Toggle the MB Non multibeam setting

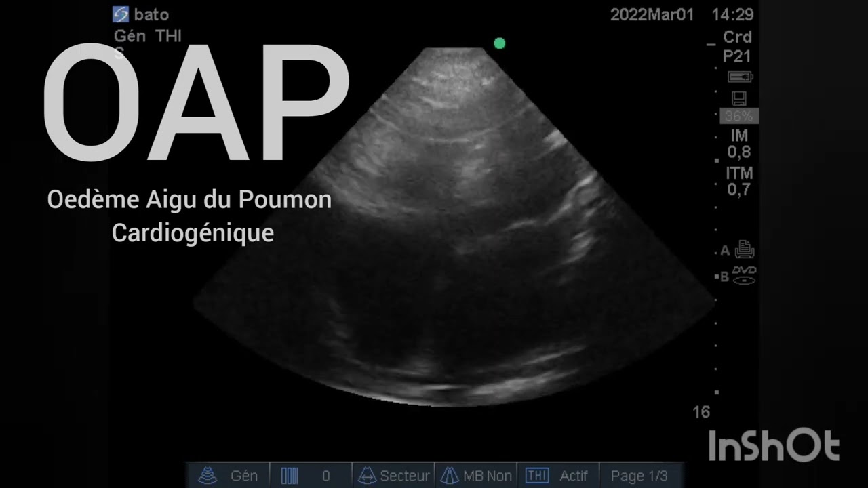click(477, 476)
